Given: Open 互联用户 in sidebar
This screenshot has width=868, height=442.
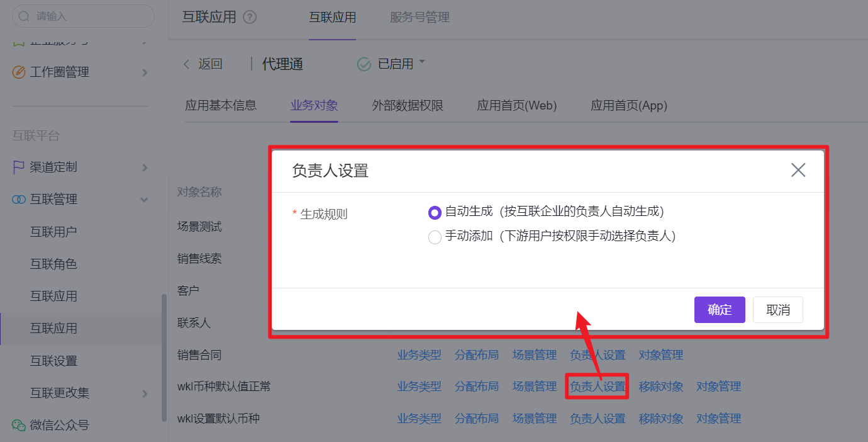Looking at the screenshot, I should 53,232.
